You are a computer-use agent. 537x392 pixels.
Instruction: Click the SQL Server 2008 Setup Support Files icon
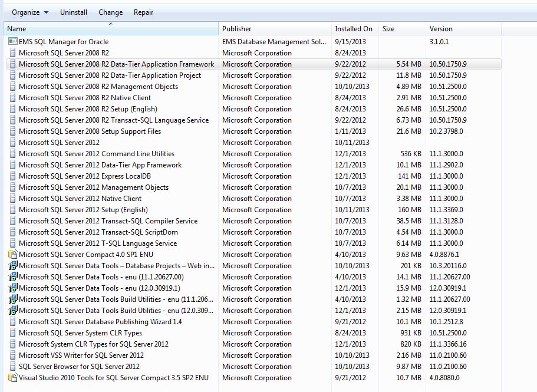(x=12, y=131)
